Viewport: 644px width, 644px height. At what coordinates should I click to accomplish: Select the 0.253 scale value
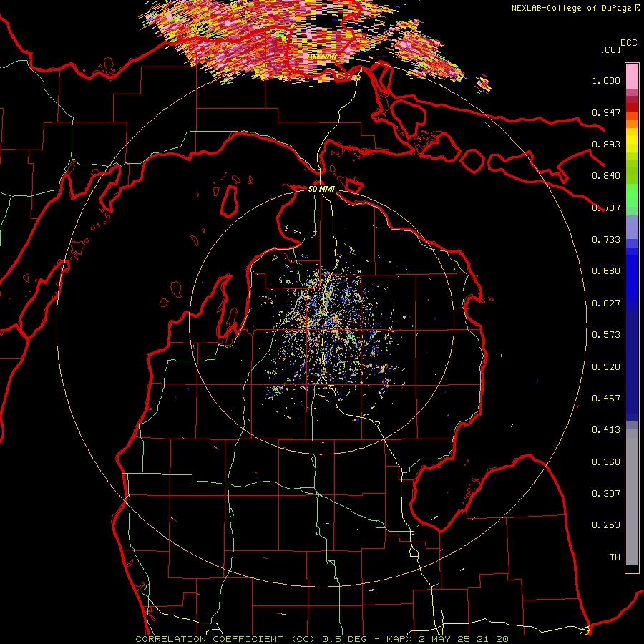606,525
